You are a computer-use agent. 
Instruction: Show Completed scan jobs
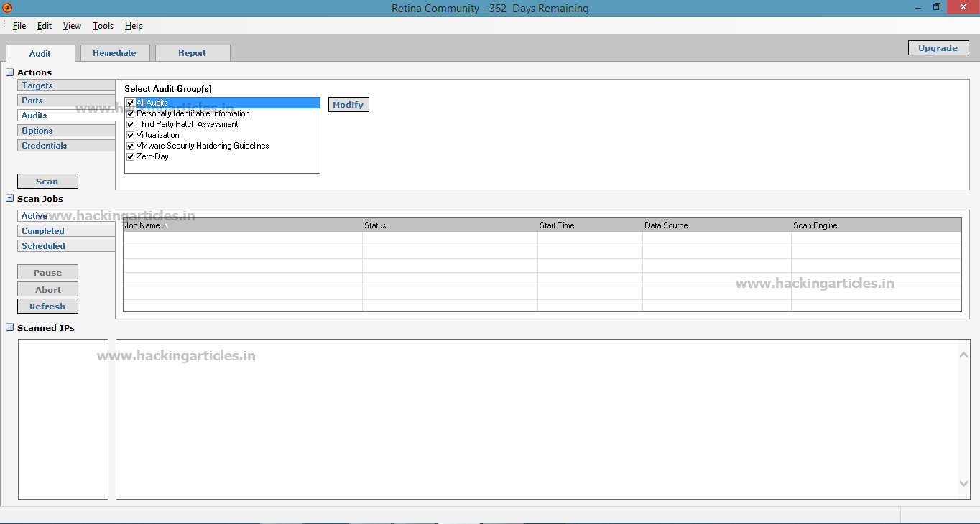66,231
